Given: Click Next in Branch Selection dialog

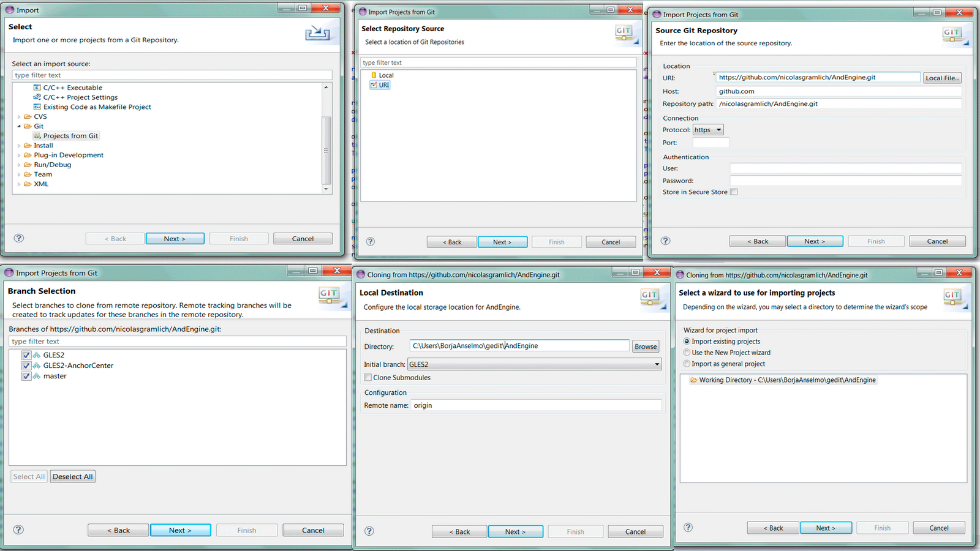Looking at the screenshot, I should 181,530.
